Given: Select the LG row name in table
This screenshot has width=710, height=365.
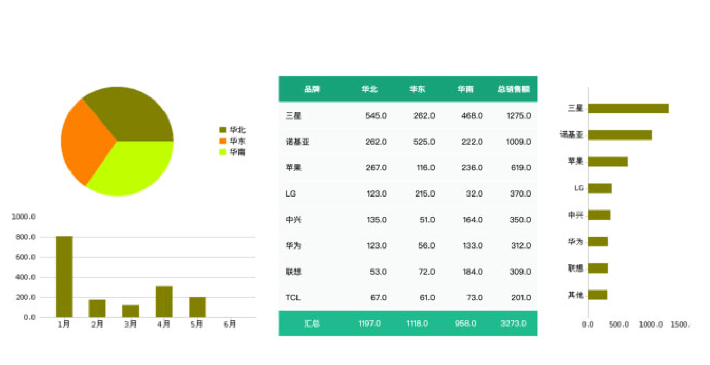Looking at the screenshot, I should [x=291, y=194].
